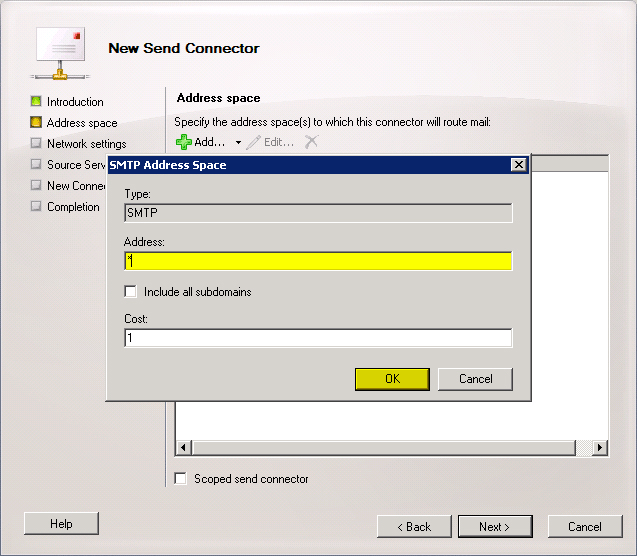Select Introduction wizard page label
The height and width of the screenshot is (556, 637).
point(75,102)
